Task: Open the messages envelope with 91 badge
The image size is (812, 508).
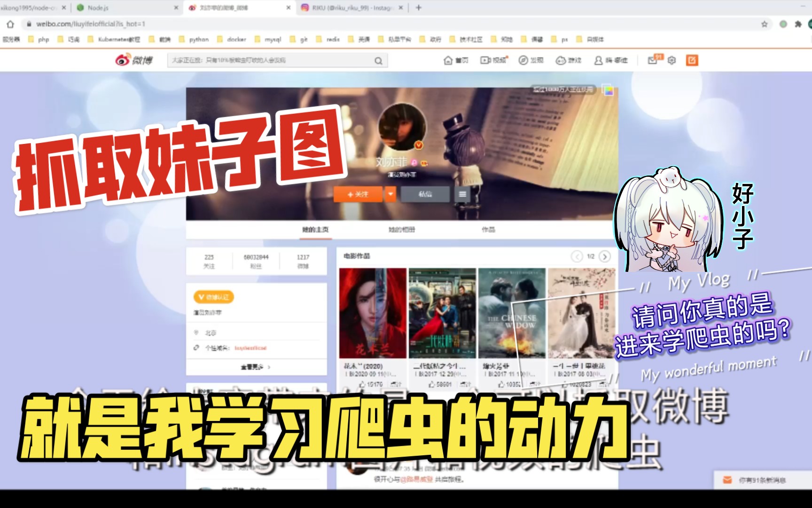Action: [x=653, y=60]
